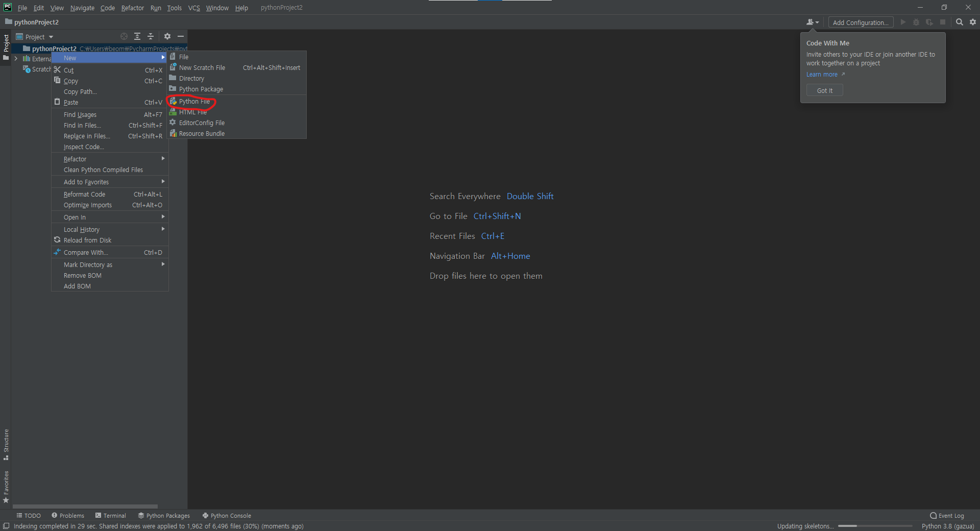980x531 pixels.
Task: Click Paste in the context menu
Action: tap(110, 102)
